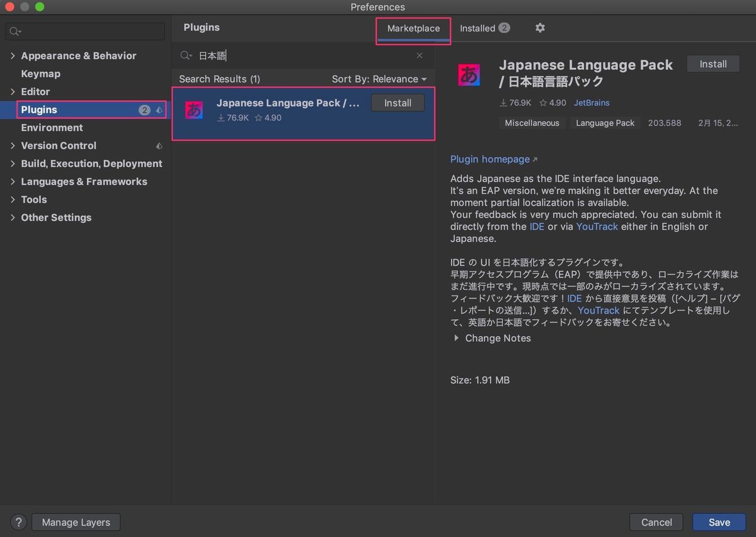Click the search icon in the Preferences sidebar

tap(14, 31)
